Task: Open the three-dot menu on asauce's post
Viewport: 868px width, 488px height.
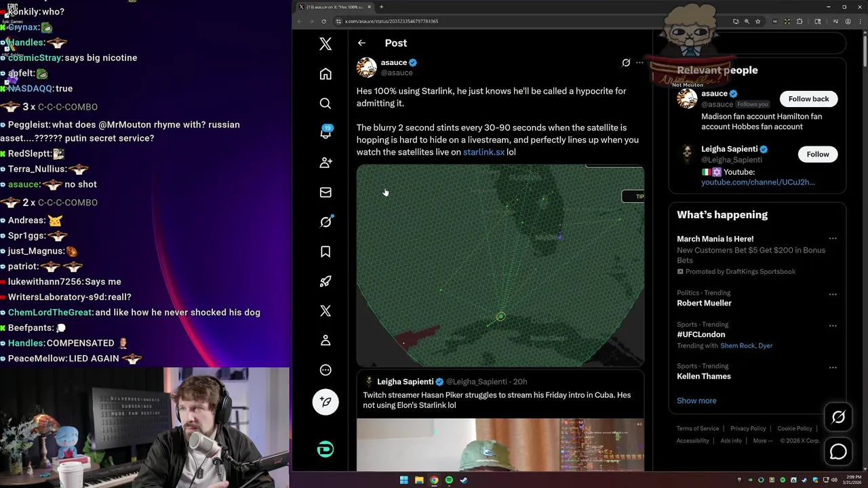Action: (639, 62)
